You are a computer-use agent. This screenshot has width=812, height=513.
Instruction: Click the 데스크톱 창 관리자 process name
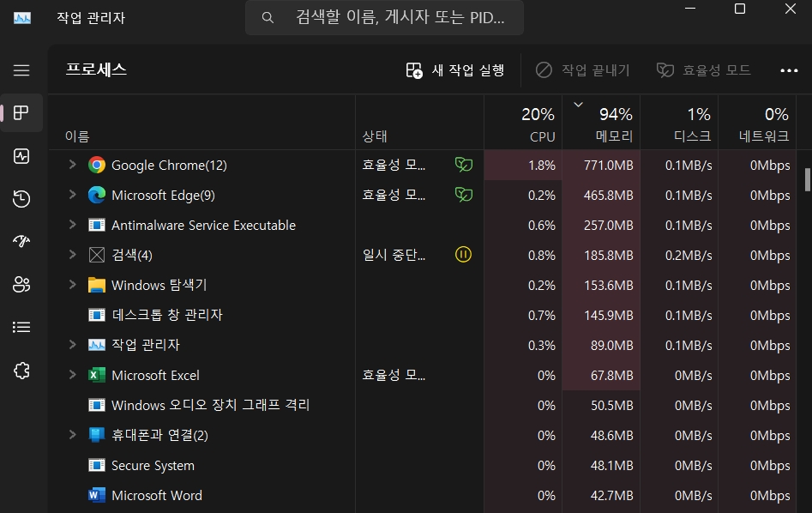point(166,315)
